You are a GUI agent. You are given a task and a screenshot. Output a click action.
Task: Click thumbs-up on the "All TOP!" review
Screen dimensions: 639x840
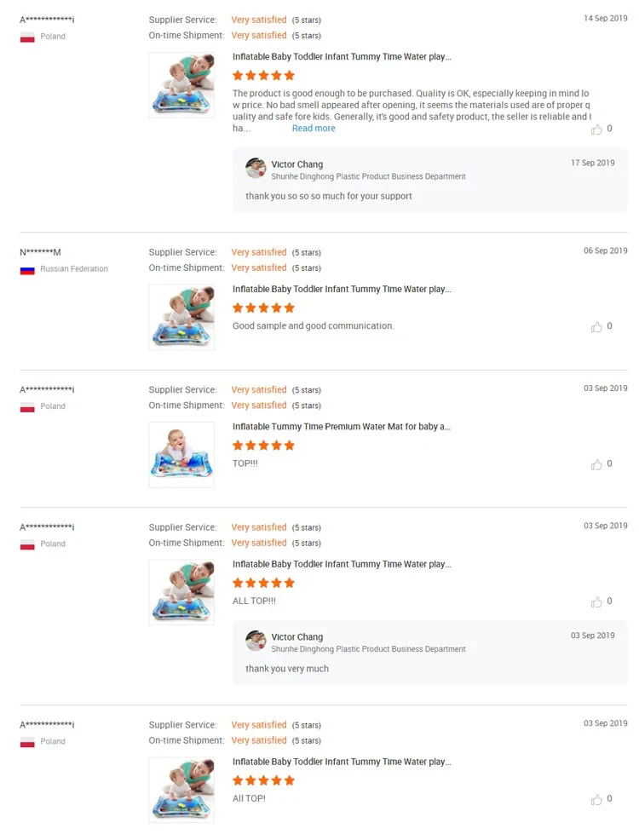597,800
